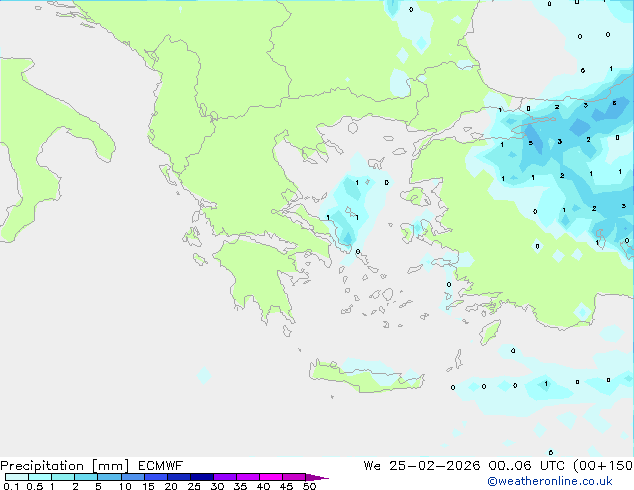Click the '25' legend scale number

point(194,486)
